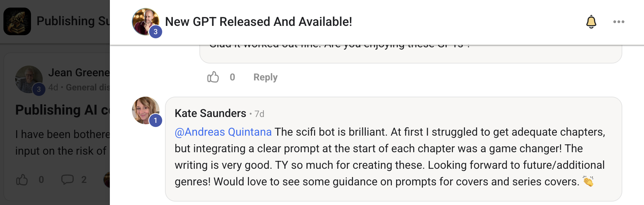Open the @Andreas Quintana mention link

click(x=223, y=132)
